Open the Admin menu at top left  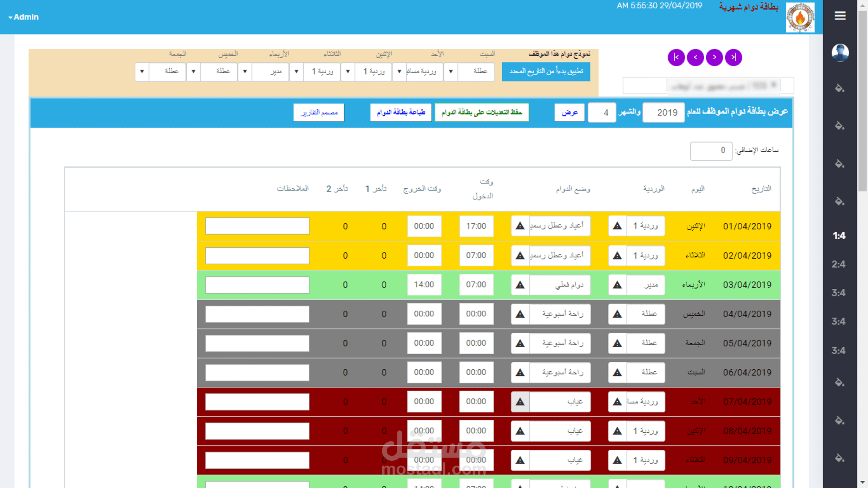coord(23,17)
